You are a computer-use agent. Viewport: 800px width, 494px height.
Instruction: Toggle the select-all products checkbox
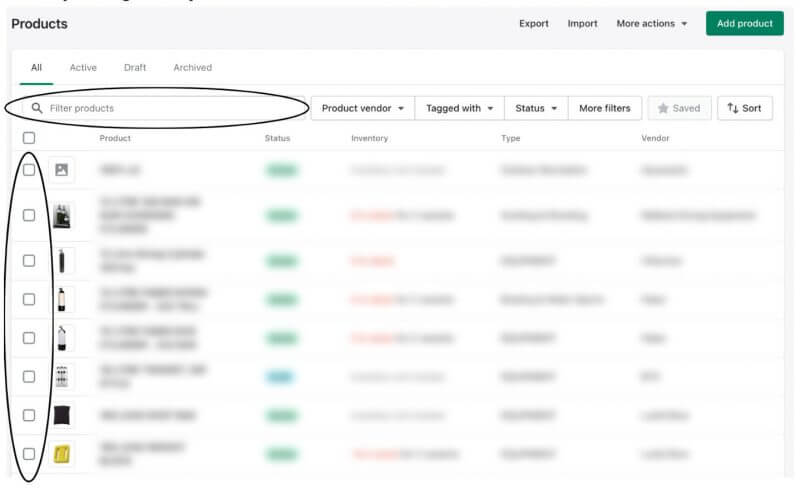(x=29, y=138)
